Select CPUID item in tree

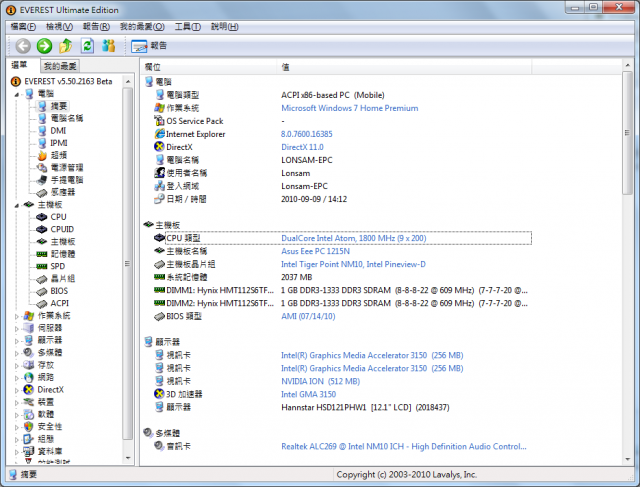coord(62,229)
